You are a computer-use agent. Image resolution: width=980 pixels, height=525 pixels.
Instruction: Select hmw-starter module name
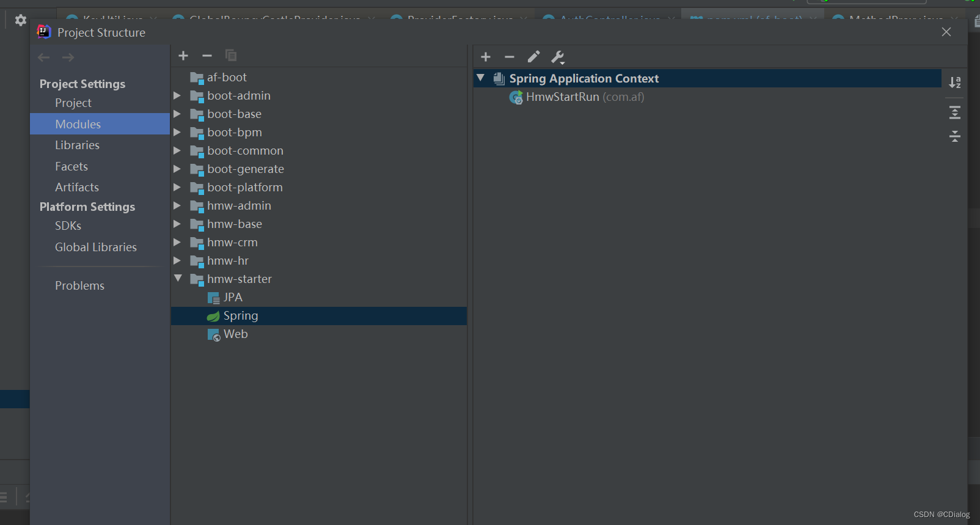click(240, 279)
